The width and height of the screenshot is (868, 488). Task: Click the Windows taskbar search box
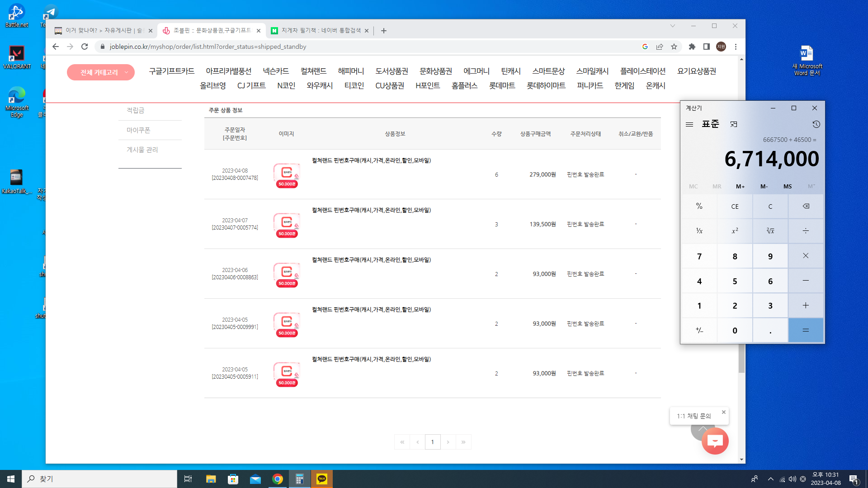coord(99,479)
